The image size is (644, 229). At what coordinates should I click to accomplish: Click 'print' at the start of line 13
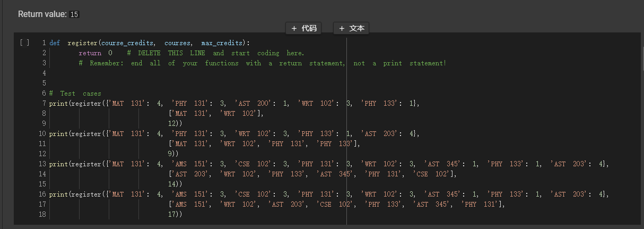pyautogui.click(x=58, y=164)
